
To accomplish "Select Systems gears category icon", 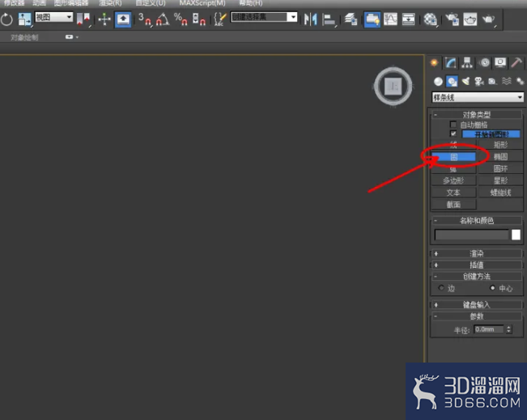I will click(x=520, y=81).
